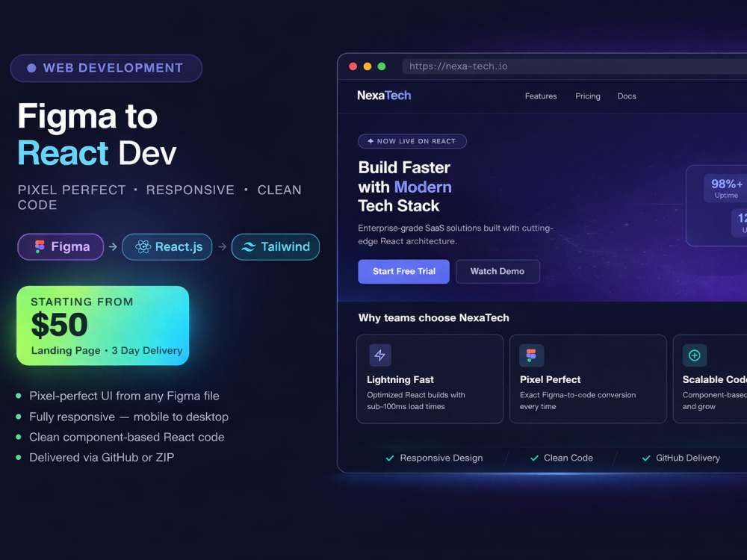Click the Figma icon on Pixel Perfect card

[532, 355]
